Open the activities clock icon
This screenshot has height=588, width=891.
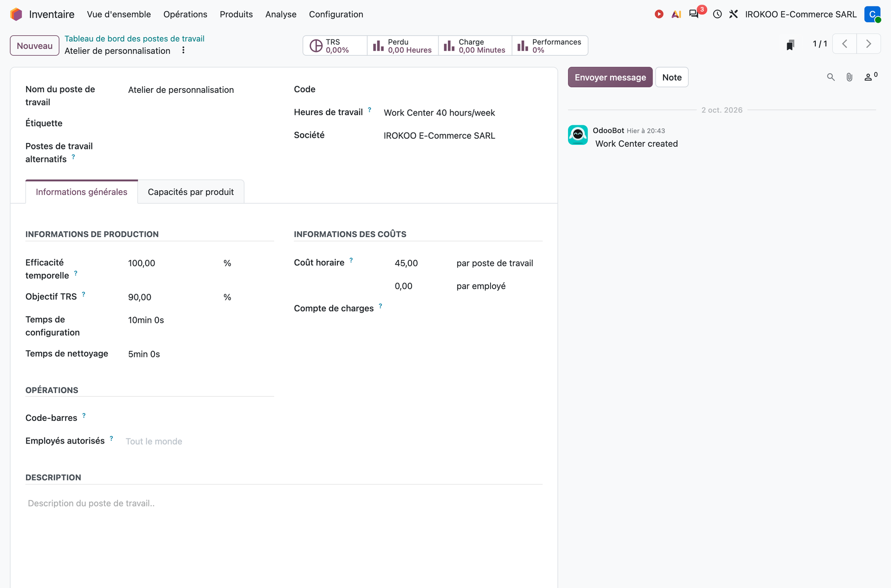717,14
